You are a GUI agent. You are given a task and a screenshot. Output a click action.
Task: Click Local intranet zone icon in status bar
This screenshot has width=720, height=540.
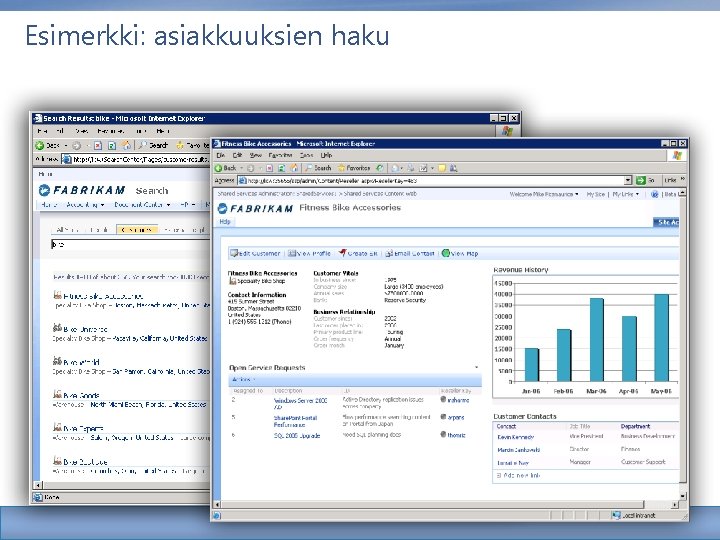click(616, 515)
